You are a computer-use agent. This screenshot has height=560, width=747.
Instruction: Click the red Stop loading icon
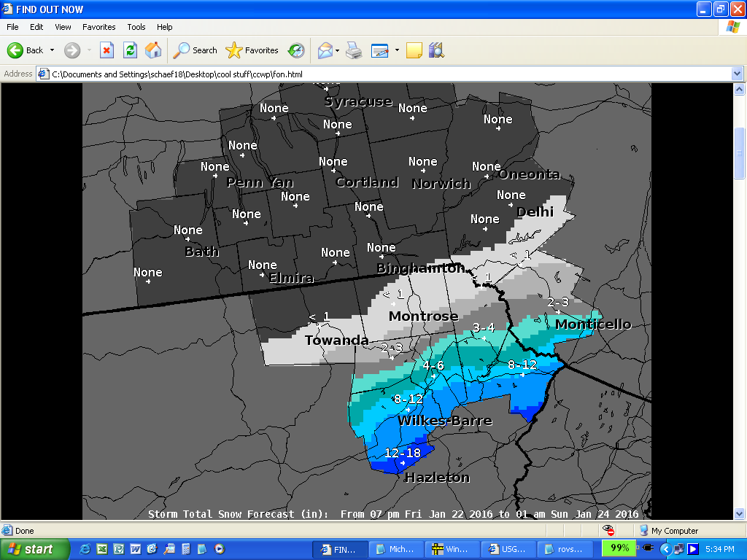tap(107, 50)
